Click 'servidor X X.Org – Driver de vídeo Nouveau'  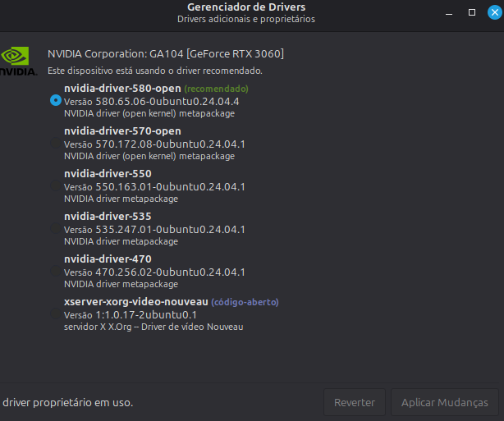coord(153,327)
